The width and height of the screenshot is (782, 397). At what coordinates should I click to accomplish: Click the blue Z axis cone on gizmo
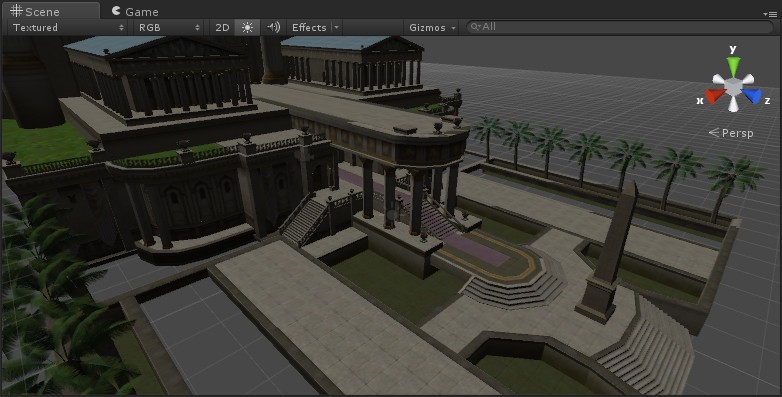point(752,95)
